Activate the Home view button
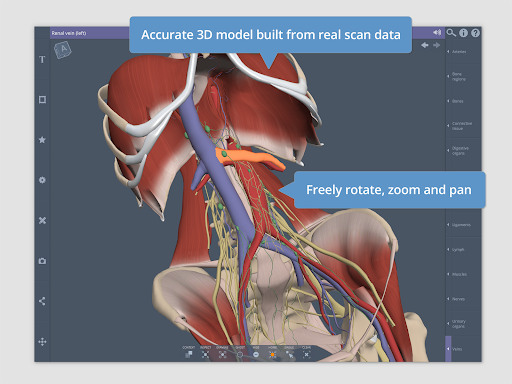The height and width of the screenshot is (384, 512). point(272,353)
